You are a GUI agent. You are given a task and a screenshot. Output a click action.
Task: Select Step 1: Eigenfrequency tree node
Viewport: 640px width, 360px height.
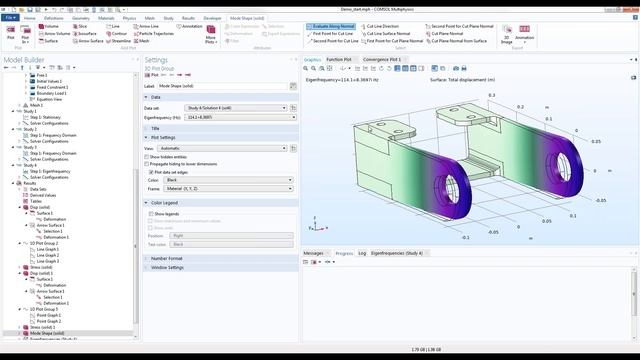point(50,171)
